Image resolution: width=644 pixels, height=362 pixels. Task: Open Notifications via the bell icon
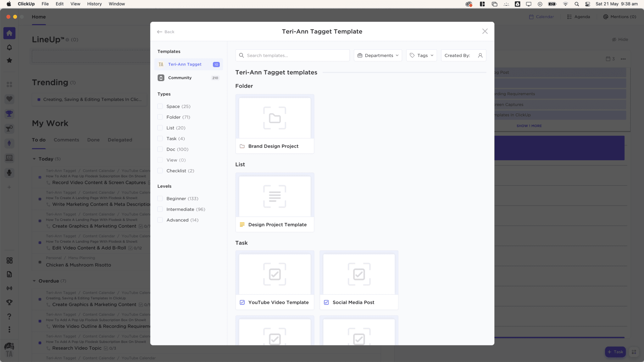[9, 47]
